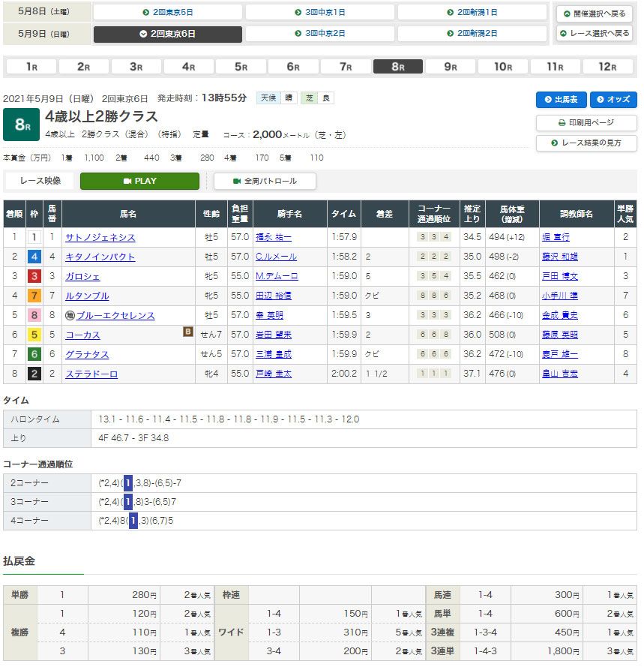Screen dimensions: 644x667
Task: Select 2回東京5日 on May 8
Action: coord(168,13)
